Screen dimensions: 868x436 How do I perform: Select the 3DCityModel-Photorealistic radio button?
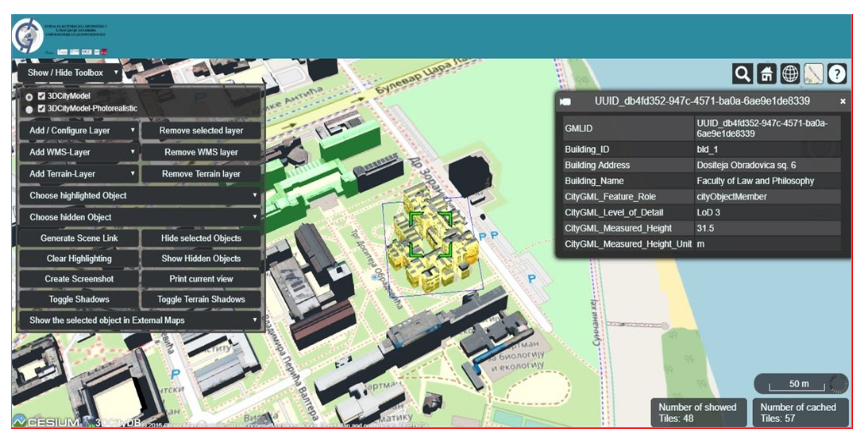[x=29, y=109]
